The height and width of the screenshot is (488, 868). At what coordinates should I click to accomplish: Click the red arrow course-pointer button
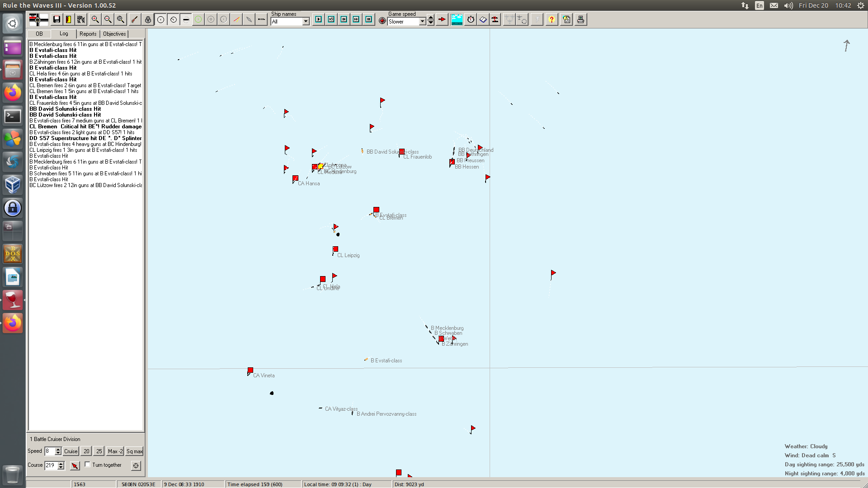(75, 465)
